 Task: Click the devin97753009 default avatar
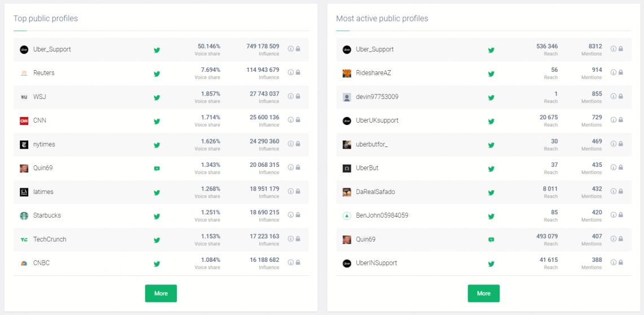[347, 97]
